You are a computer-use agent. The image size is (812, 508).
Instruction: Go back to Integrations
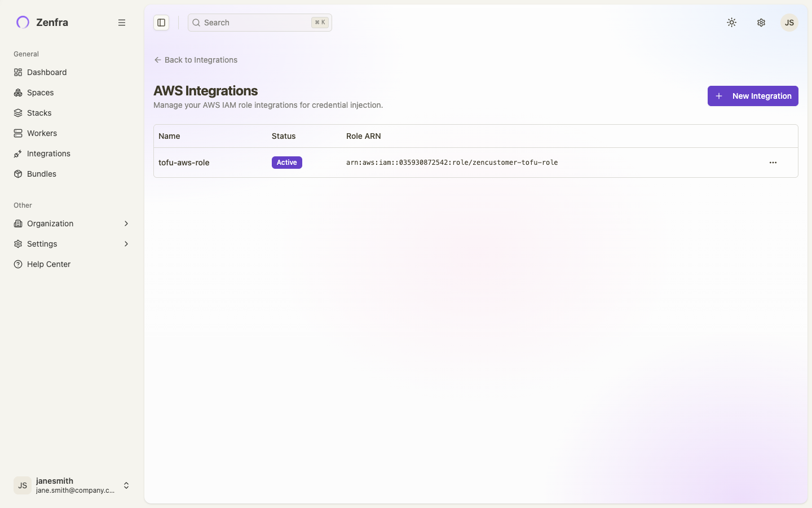point(195,60)
